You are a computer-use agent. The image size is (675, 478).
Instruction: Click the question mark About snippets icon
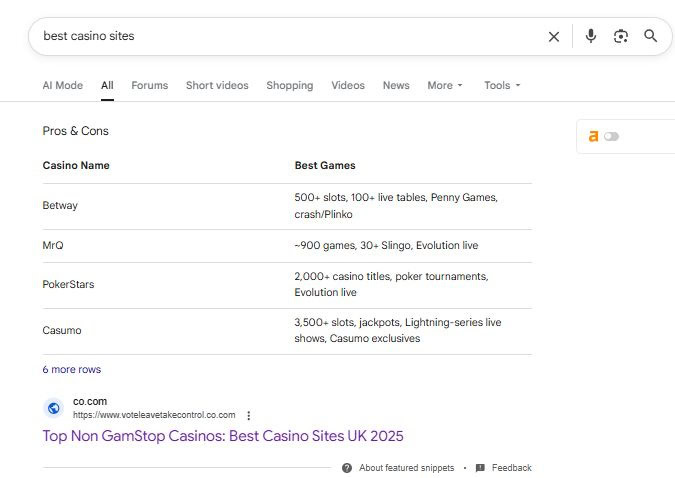pos(347,468)
